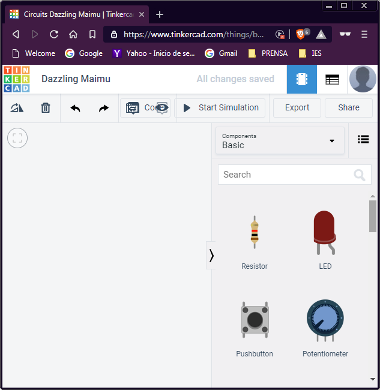Click the padlock site info icon

114,34
